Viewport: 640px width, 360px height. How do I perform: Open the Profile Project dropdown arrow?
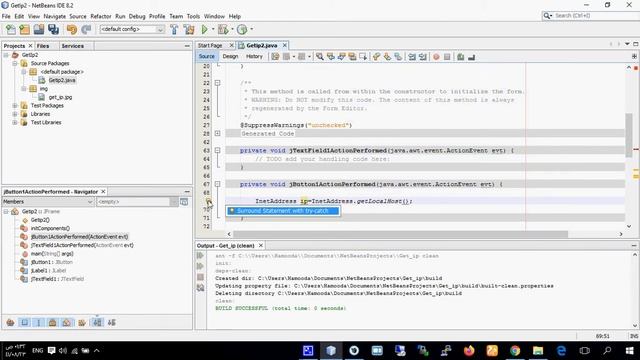(x=251, y=29)
